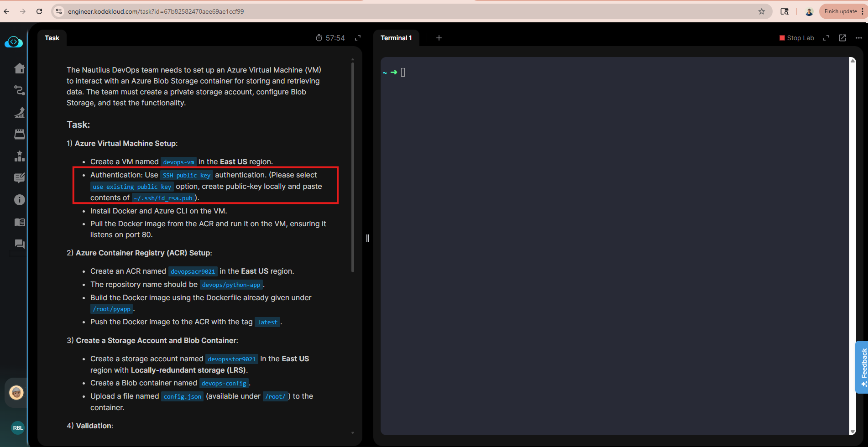Go forward in the browser
Image resolution: width=868 pixels, height=447 pixels.
[23, 11]
